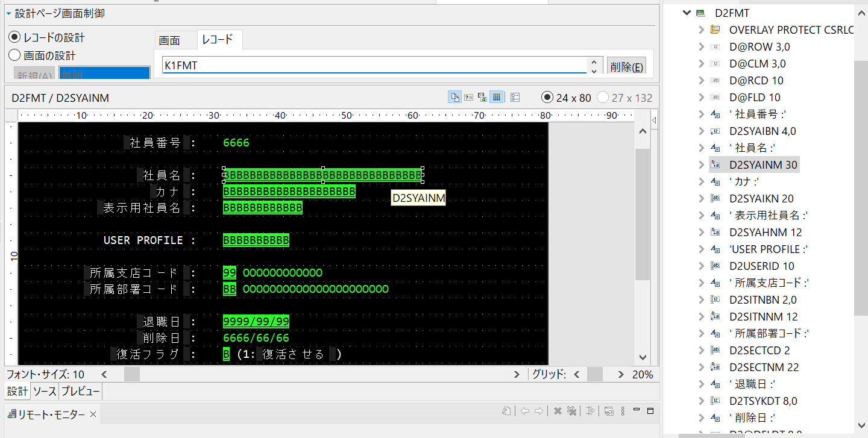This screenshot has height=438, width=868.
Task: Select the 画面の設計 radio button
Action: pyautogui.click(x=14, y=55)
